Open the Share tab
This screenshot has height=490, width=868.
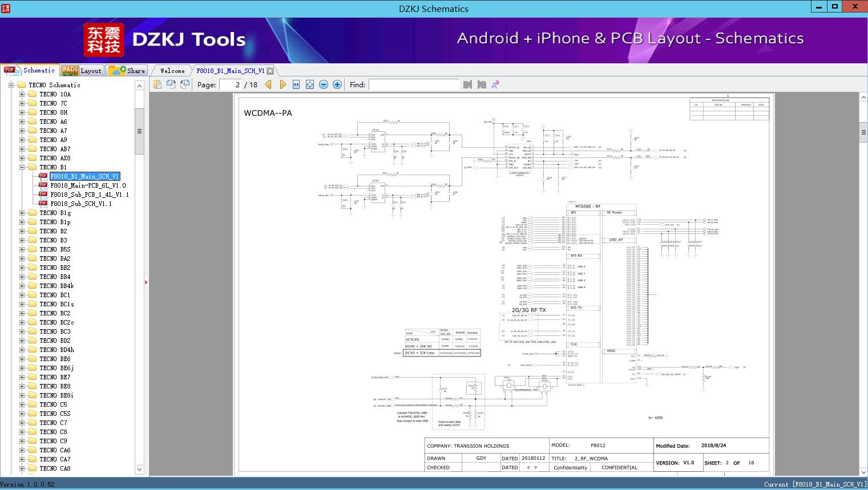127,71
